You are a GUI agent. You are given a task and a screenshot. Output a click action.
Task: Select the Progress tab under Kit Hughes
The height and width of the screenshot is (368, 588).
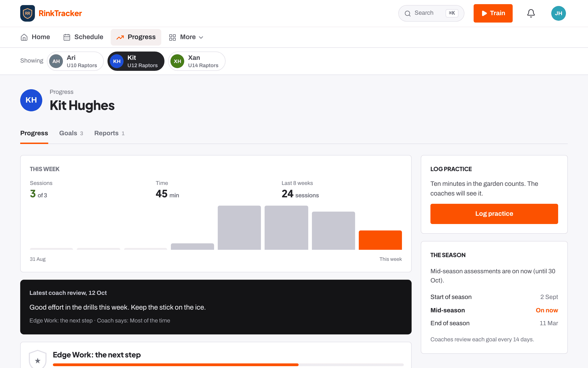click(34, 133)
